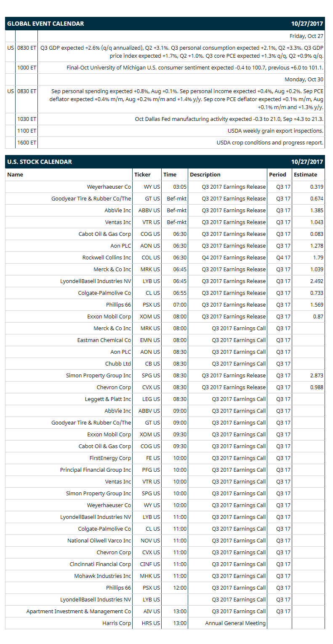The width and height of the screenshot is (333, 644).
Task: Click AbbVie Inc estimate value 1.385
Action: (317, 210)
